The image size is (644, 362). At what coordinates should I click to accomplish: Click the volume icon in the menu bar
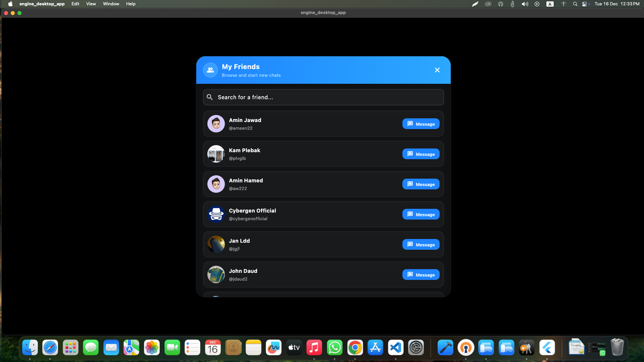(525, 4)
